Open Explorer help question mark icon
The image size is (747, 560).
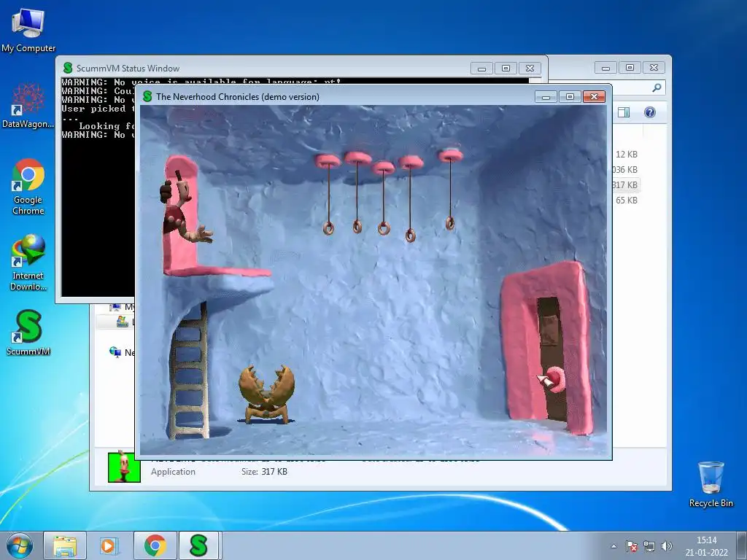[x=650, y=112]
